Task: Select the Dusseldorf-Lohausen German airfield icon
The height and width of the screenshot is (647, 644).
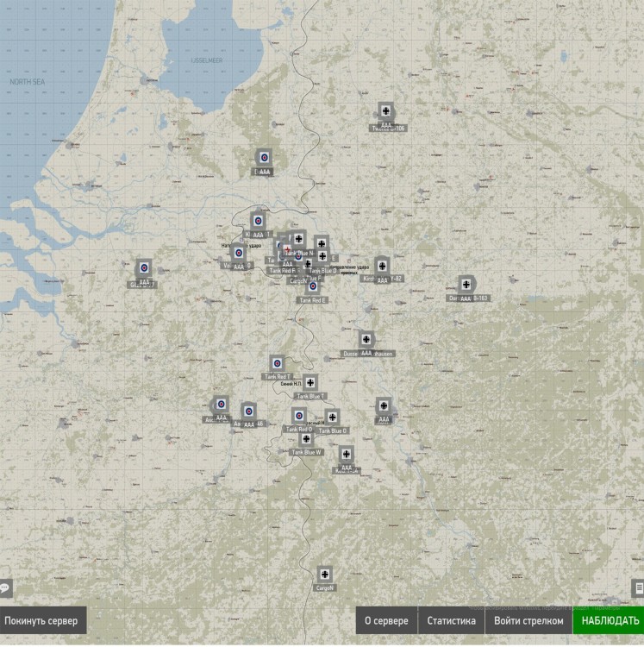Action: [366, 339]
